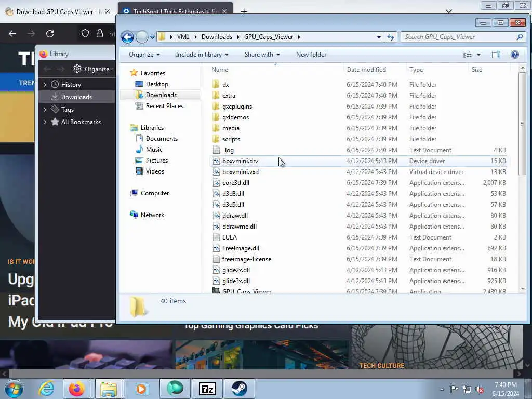Select Downloads in the Library window sidebar
The image size is (532, 399).
[77, 97]
